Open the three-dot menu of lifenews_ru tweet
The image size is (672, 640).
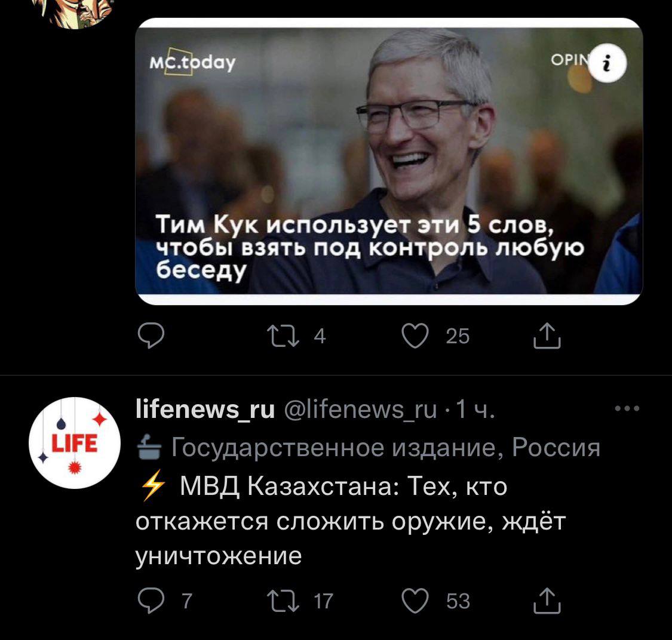click(x=627, y=408)
